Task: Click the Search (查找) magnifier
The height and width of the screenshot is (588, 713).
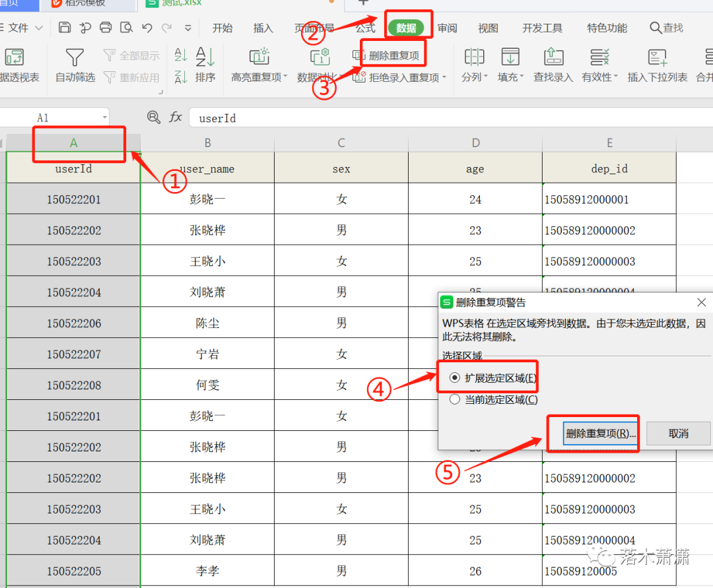Action: click(x=656, y=28)
